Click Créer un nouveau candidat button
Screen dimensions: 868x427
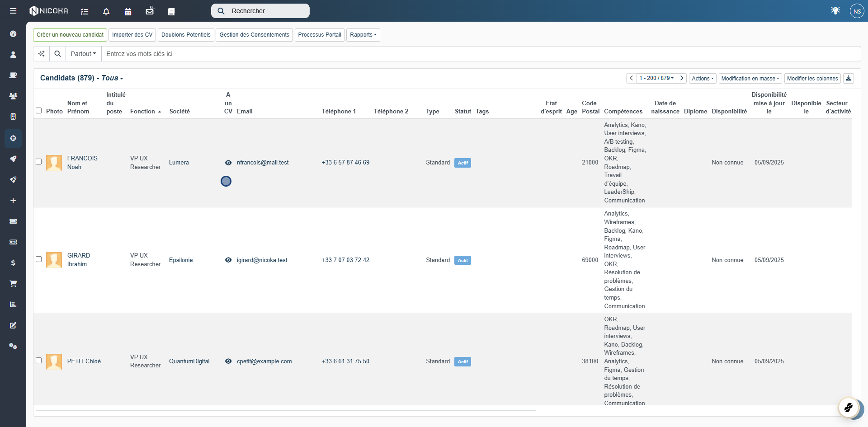coord(70,35)
